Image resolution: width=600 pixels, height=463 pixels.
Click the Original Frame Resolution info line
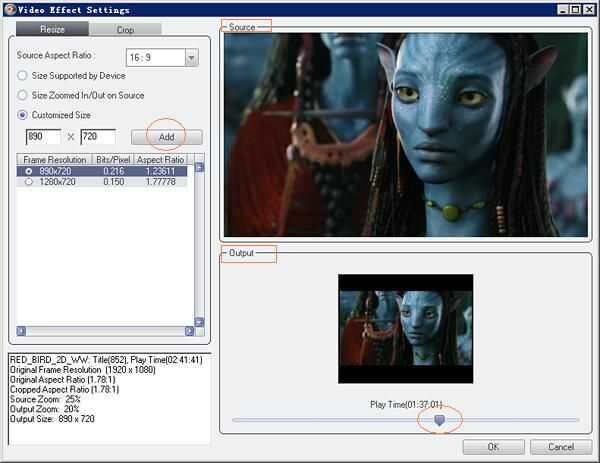tap(83, 370)
